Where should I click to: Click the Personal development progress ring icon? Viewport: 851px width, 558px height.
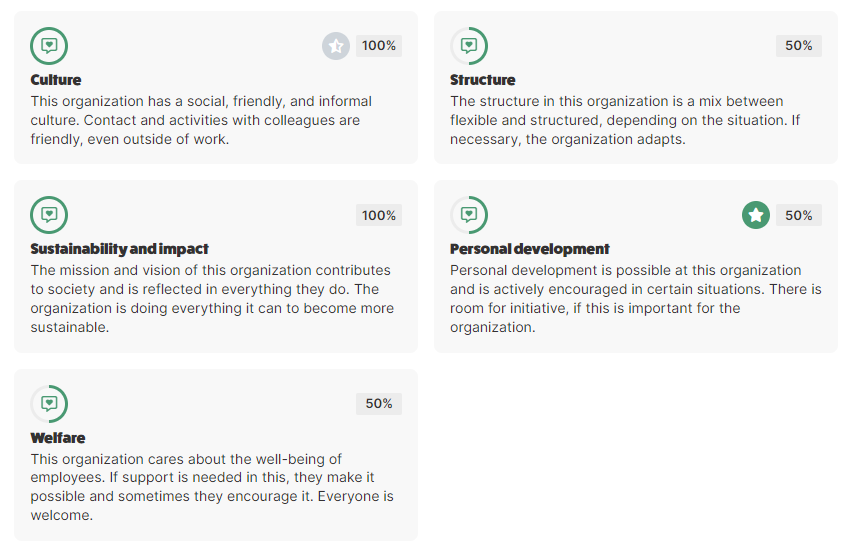click(469, 215)
